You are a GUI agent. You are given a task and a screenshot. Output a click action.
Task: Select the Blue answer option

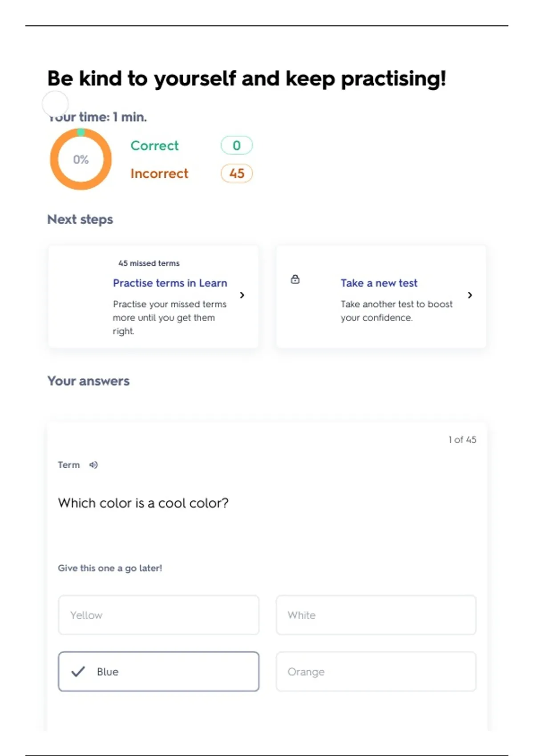coord(158,672)
